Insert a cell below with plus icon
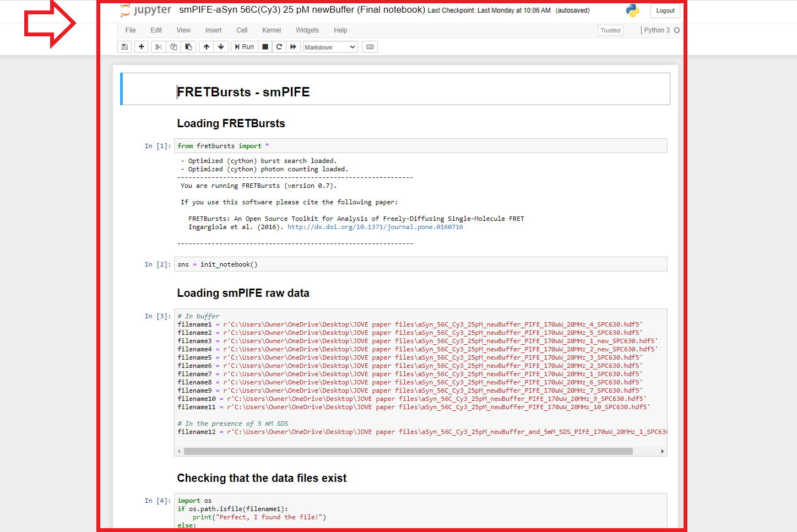The height and width of the screenshot is (532, 797). (x=142, y=47)
